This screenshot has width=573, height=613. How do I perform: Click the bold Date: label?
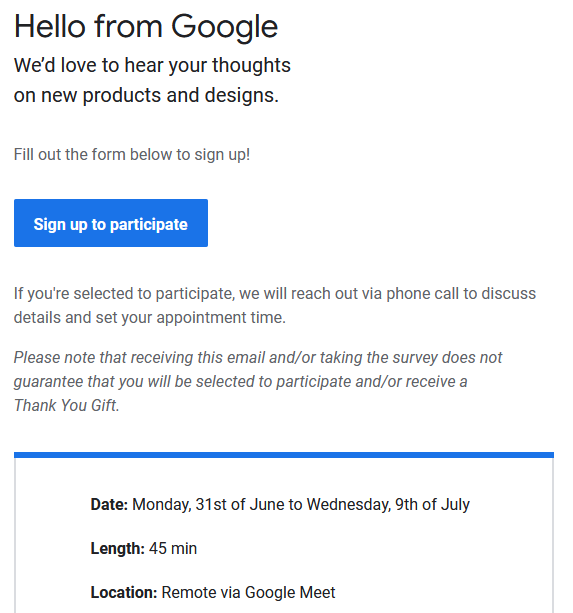pos(109,504)
